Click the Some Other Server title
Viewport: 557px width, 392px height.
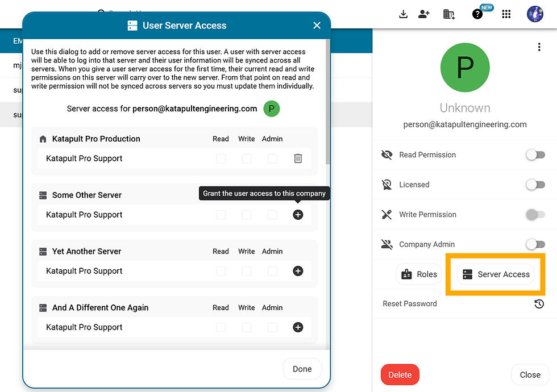(x=86, y=195)
